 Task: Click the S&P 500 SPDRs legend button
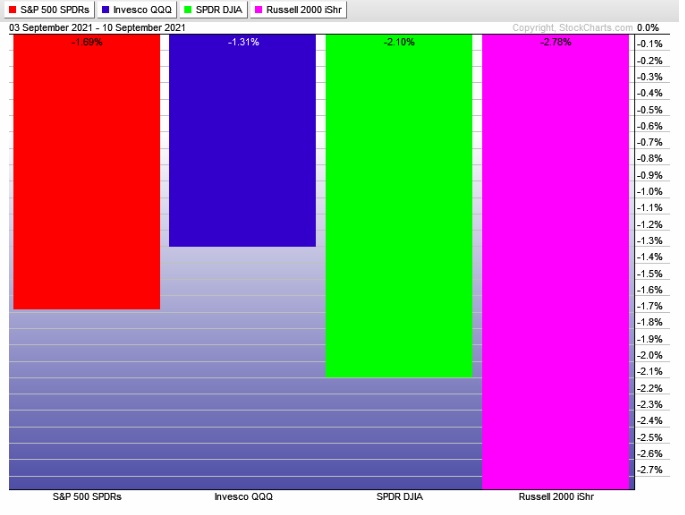point(49,10)
